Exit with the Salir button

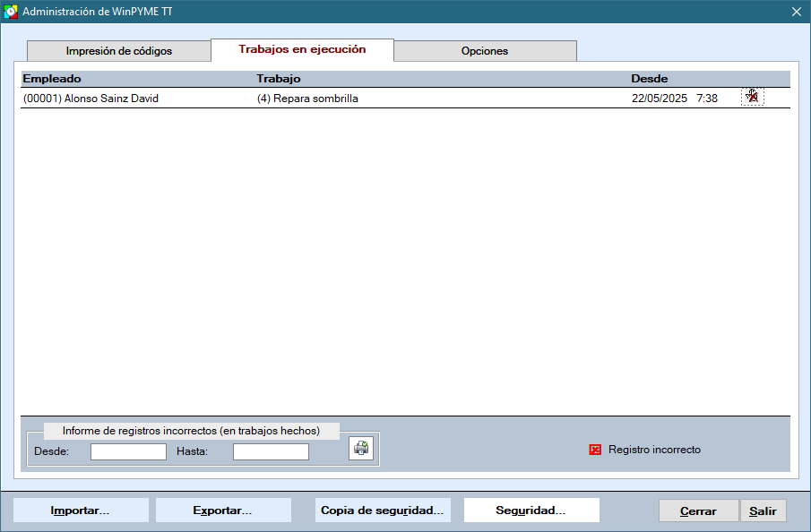(764, 511)
